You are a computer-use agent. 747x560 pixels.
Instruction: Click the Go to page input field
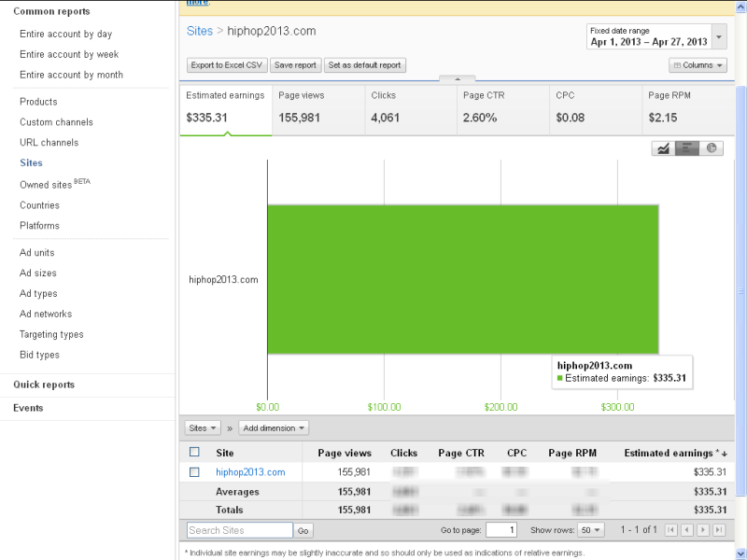(x=501, y=530)
